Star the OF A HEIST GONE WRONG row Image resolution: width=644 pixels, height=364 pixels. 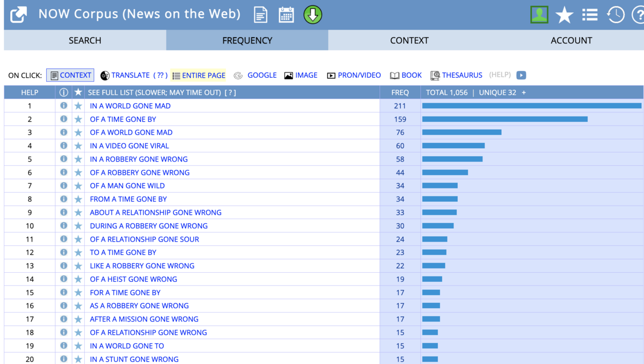click(x=78, y=279)
